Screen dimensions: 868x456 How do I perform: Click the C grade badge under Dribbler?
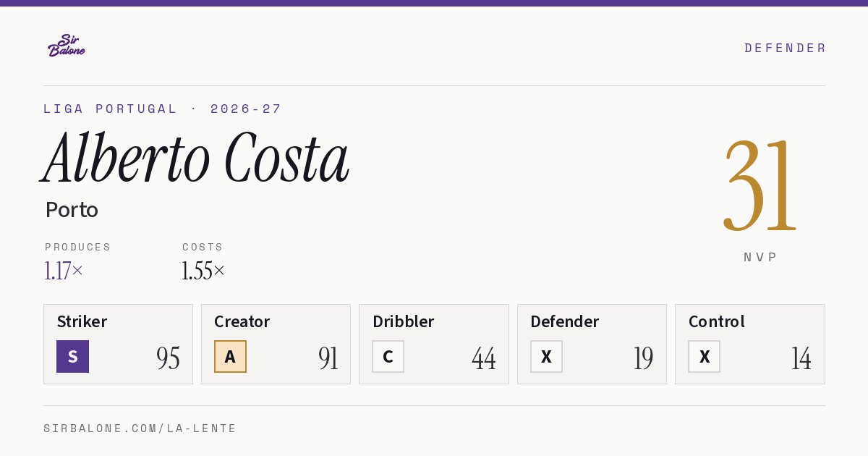[388, 356]
